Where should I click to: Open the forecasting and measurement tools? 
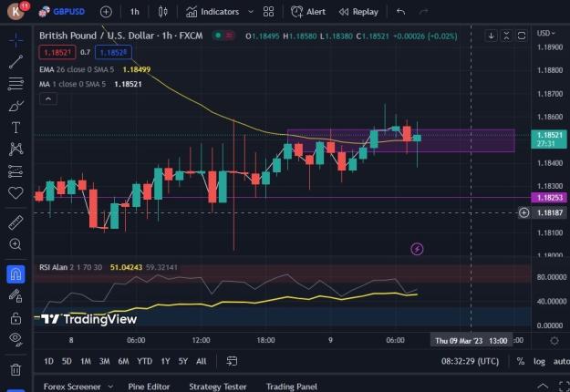(16, 170)
